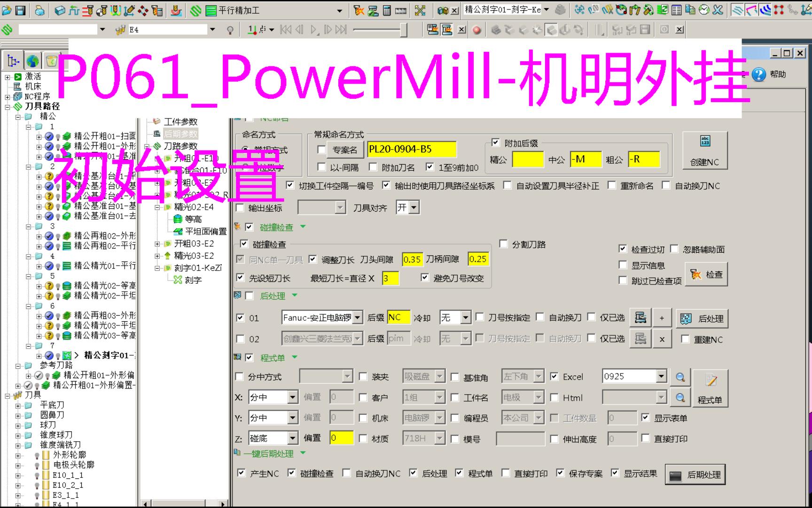
Task: Select 后期参数 in the parameter tree
Action: [180, 134]
